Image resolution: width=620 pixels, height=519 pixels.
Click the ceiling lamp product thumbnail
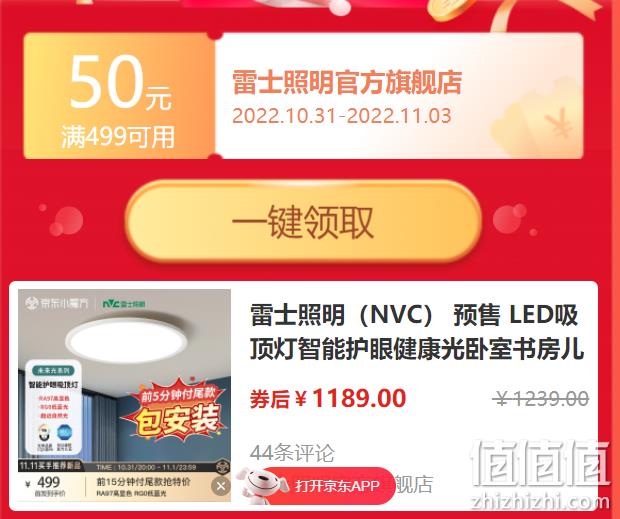point(124,395)
